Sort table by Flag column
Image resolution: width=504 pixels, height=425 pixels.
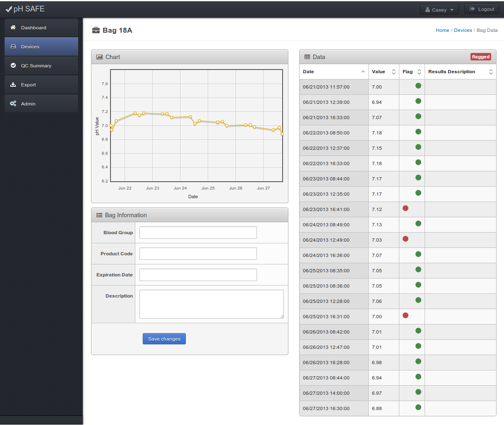[x=412, y=72]
